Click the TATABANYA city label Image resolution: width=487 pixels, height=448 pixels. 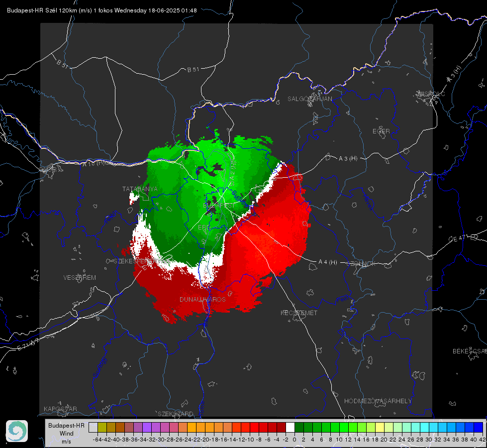click(x=140, y=189)
